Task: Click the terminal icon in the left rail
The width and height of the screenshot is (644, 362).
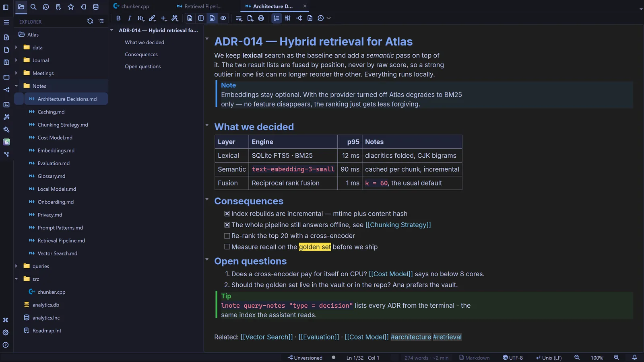Action: (x=6, y=105)
